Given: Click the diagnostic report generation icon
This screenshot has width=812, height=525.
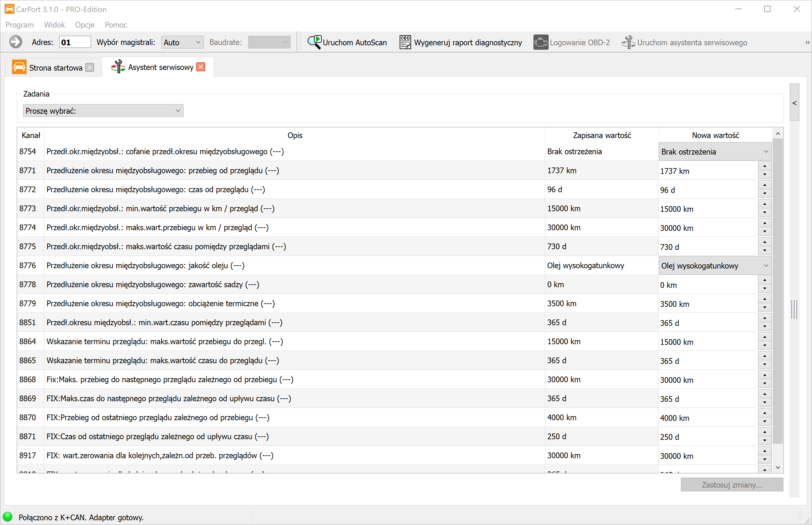Looking at the screenshot, I should [x=405, y=42].
